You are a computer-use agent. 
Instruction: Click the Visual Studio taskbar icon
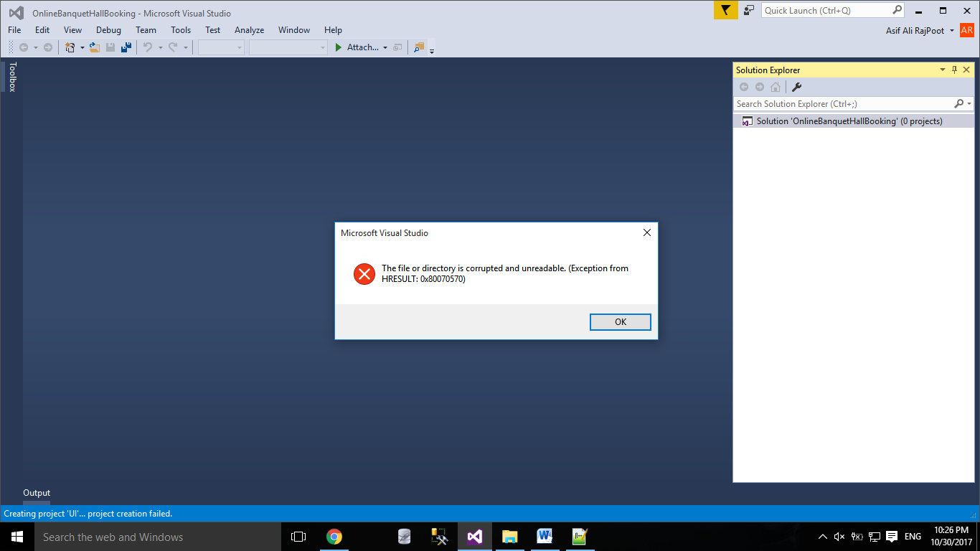[x=474, y=537]
